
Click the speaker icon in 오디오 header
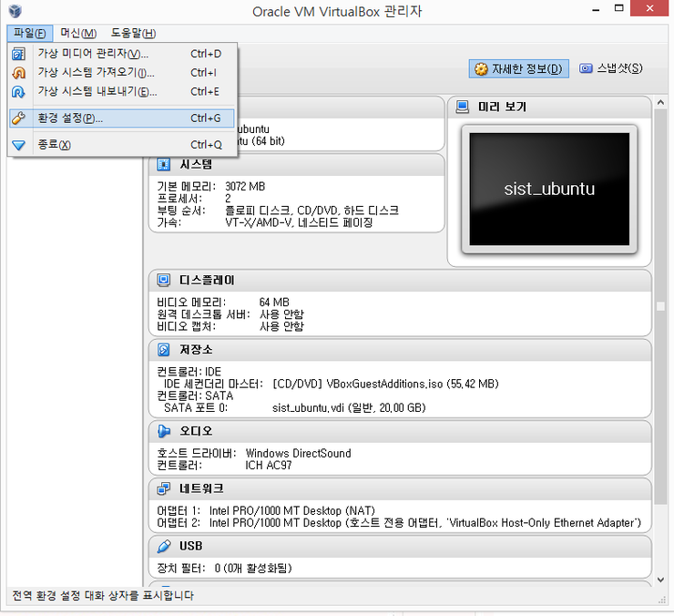[164, 431]
